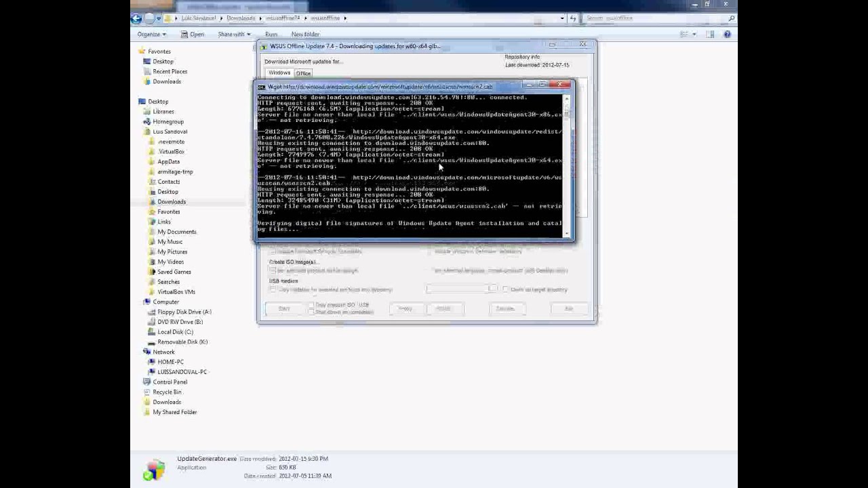Click the Start button in WSUS dialog
The height and width of the screenshot is (488, 868).
tap(284, 309)
